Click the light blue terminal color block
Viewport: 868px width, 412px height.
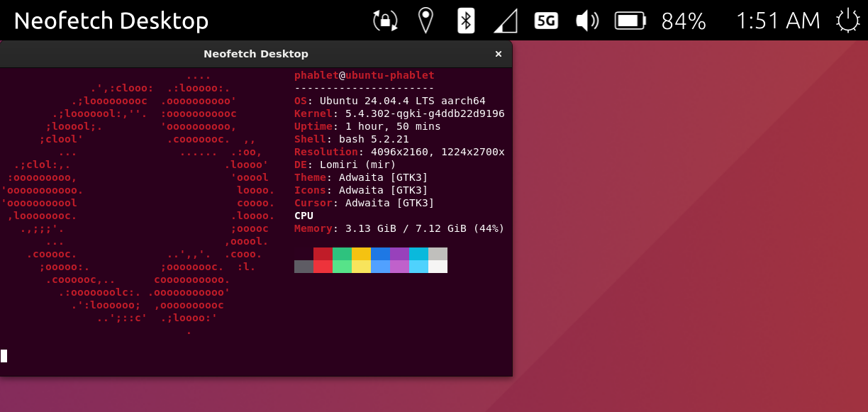tap(380, 267)
